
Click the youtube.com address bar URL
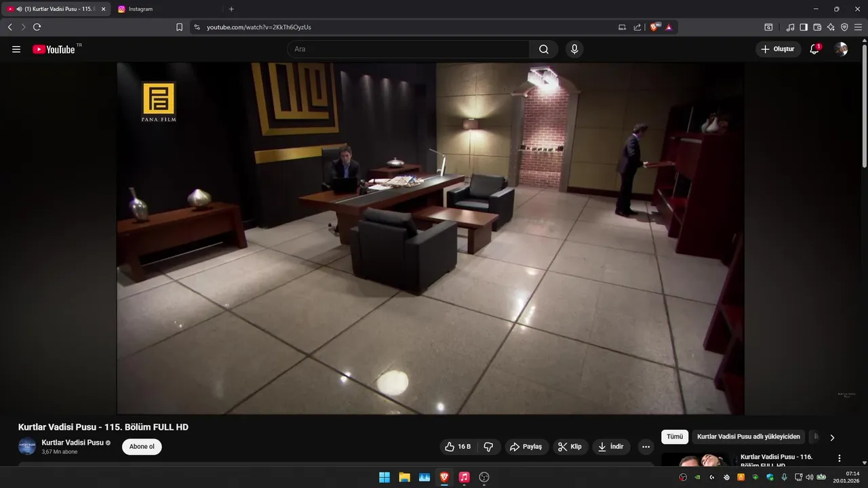tap(259, 27)
